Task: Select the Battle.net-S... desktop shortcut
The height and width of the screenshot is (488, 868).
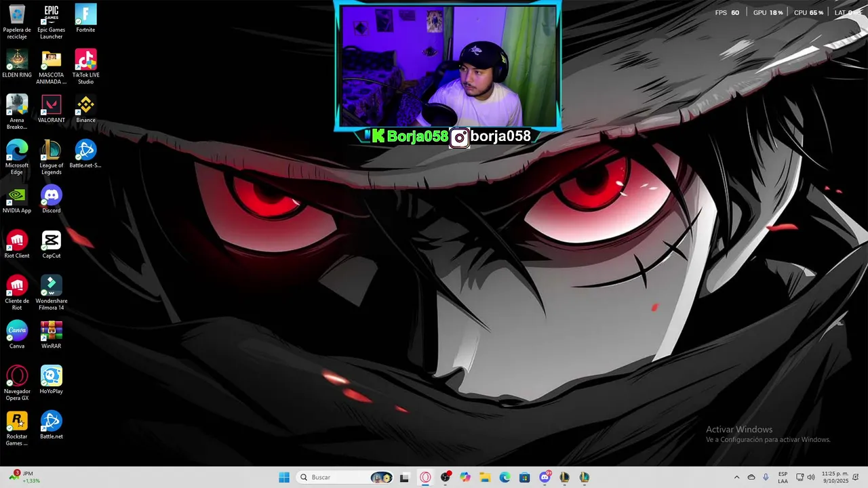Action: [85, 154]
